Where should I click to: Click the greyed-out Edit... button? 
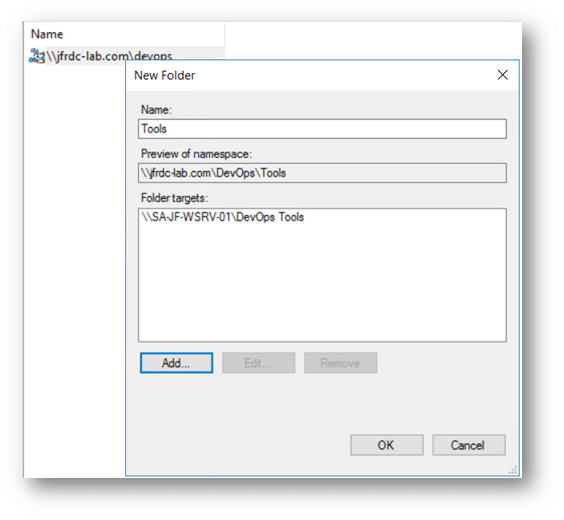point(259,363)
